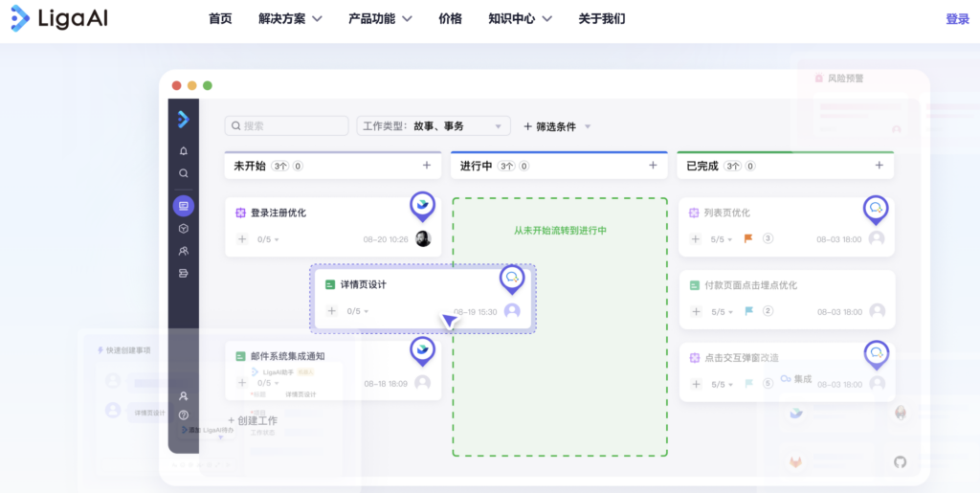The height and width of the screenshot is (493, 980).
Task: Click the arrow logo at the sidebar top
Action: (x=183, y=119)
